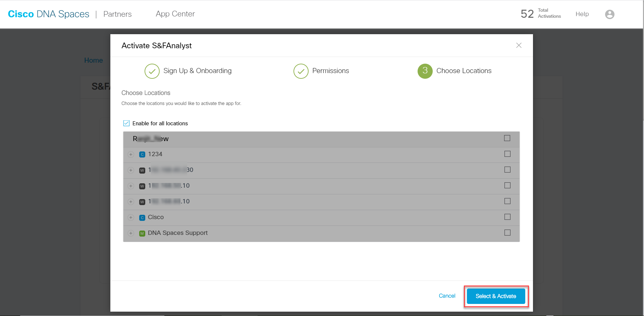Expand the DNA Spaces Support node

(131, 233)
